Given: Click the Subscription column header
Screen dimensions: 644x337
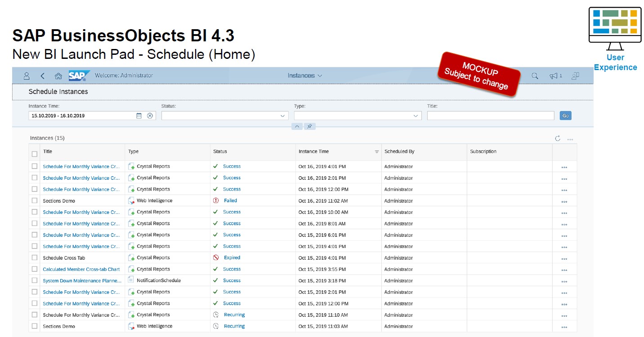Looking at the screenshot, I should click(483, 151).
